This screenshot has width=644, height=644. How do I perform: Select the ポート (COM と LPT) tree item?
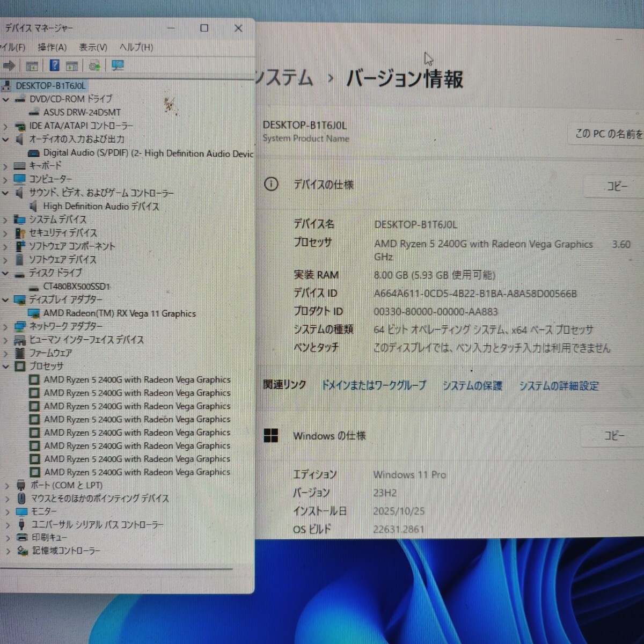tap(67, 485)
